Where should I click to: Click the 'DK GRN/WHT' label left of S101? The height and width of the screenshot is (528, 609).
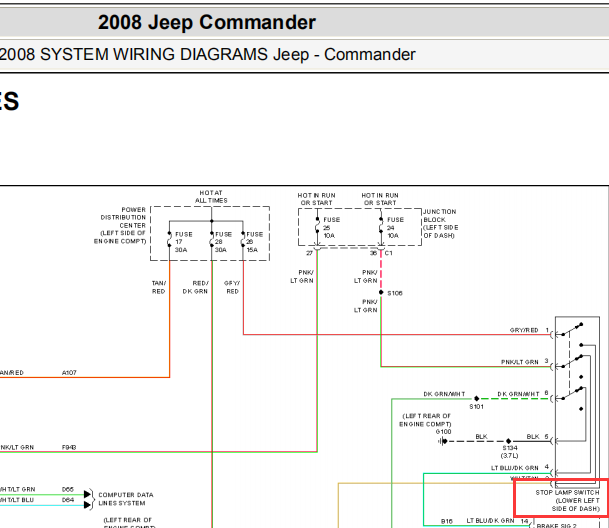pos(444,394)
